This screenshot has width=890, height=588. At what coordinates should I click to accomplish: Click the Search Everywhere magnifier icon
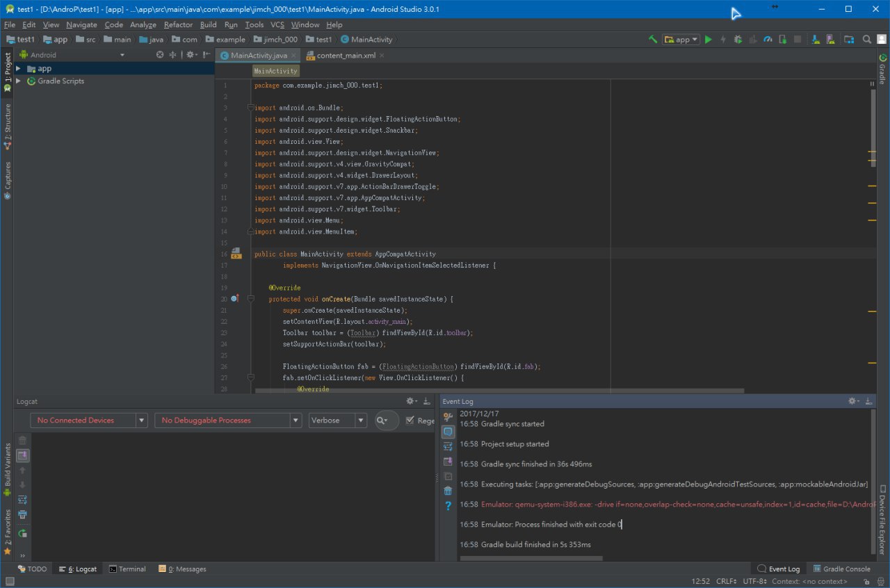[x=867, y=40]
